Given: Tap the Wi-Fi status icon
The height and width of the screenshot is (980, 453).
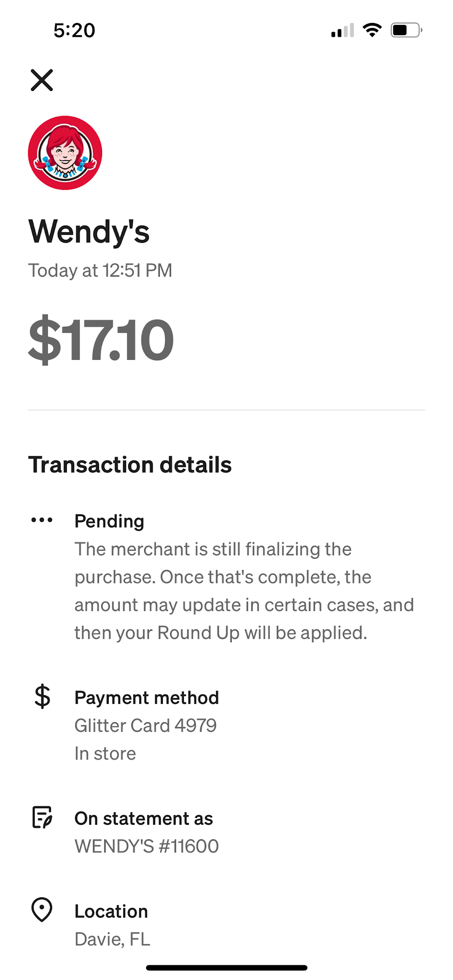Looking at the screenshot, I should (372, 30).
